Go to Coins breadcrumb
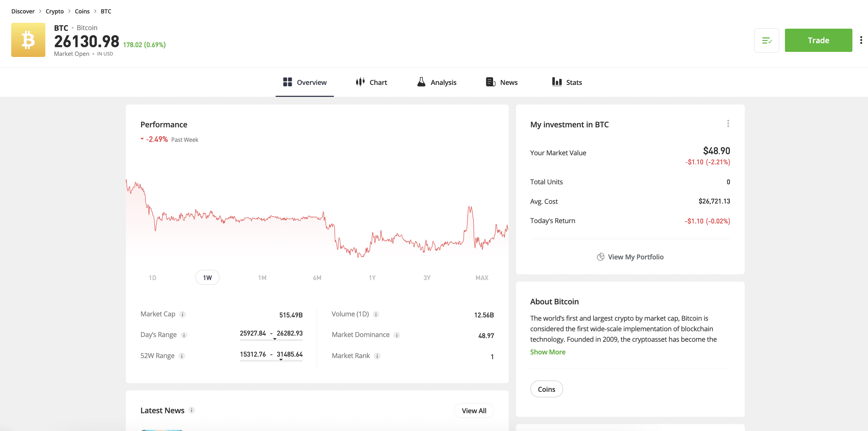Screen dimensions: 868x431 pos(82,11)
